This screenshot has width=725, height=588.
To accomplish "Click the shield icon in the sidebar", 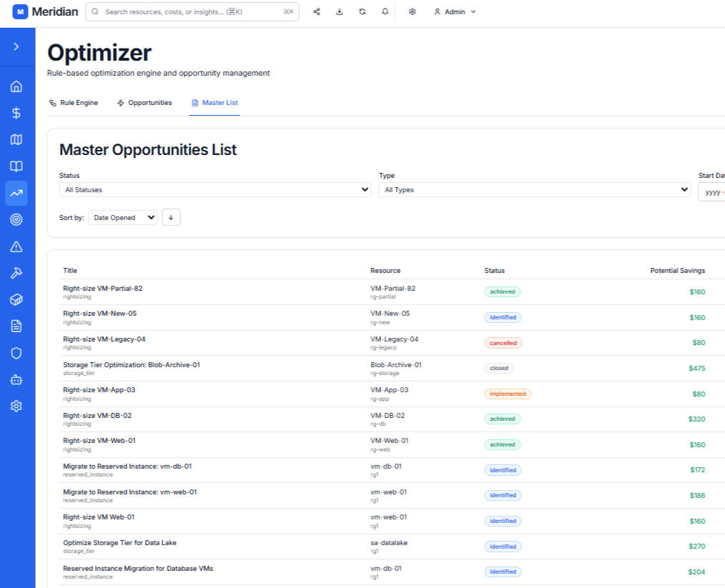I will [16, 353].
